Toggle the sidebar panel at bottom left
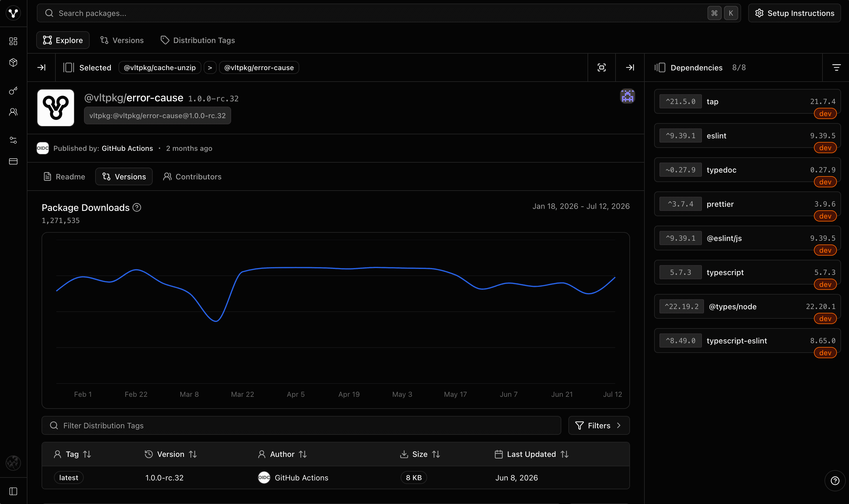This screenshot has height=504, width=849. click(x=13, y=491)
